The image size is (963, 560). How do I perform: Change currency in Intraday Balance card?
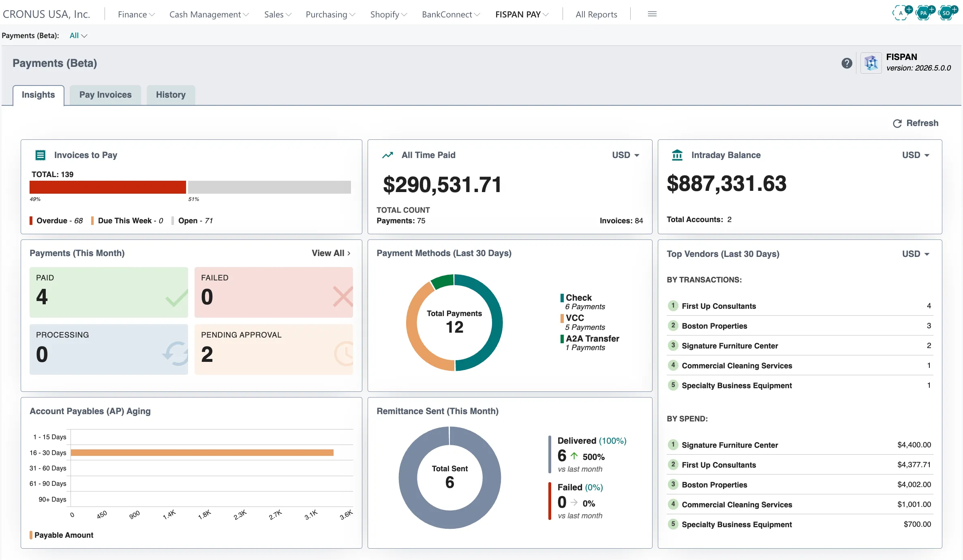(x=916, y=155)
